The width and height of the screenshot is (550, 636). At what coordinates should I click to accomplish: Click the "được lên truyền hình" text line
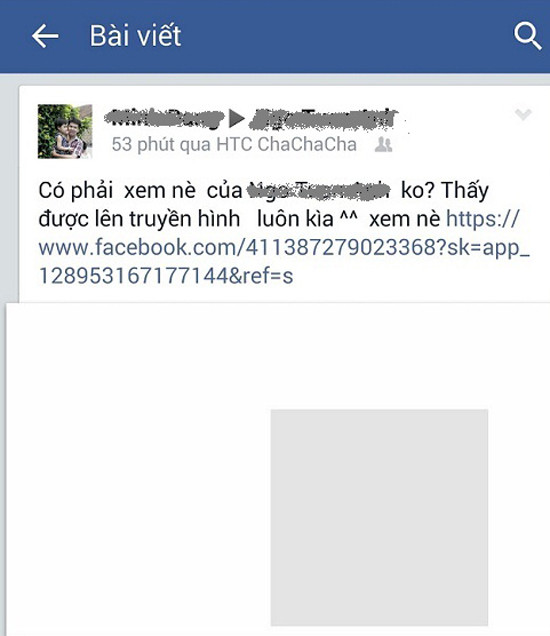tap(139, 219)
